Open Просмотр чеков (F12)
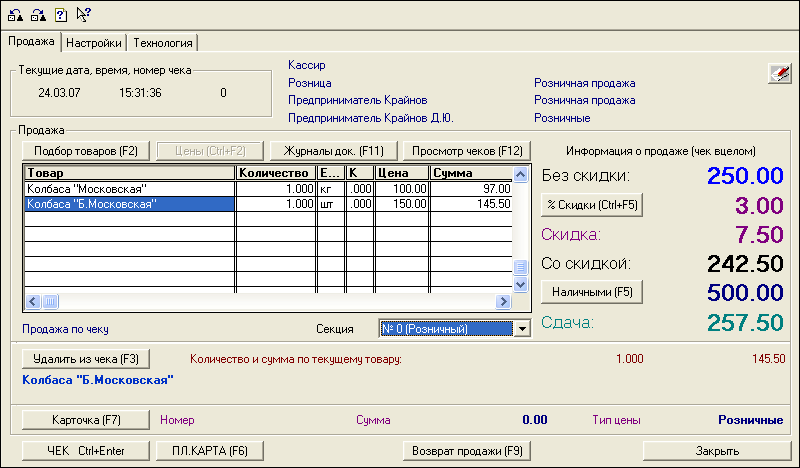800x468 pixels. pos(467,151)
